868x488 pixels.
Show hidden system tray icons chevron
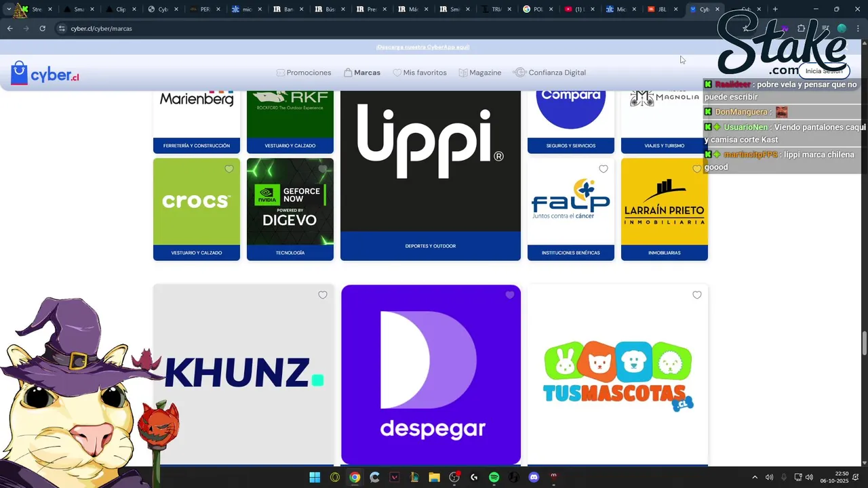click(755, 477)
